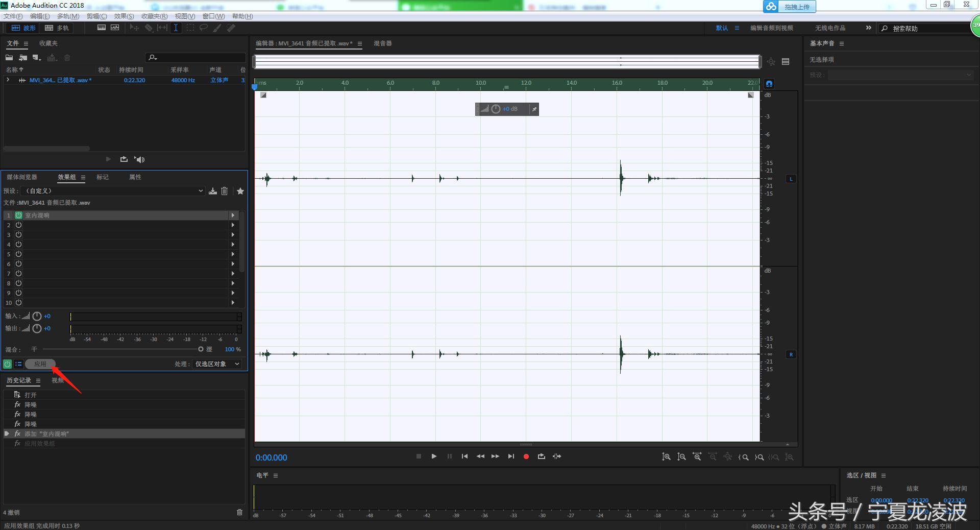Expand the MVI_364 file tree entry
Viewport: 980px width, 530px height.
coord(8,80)
